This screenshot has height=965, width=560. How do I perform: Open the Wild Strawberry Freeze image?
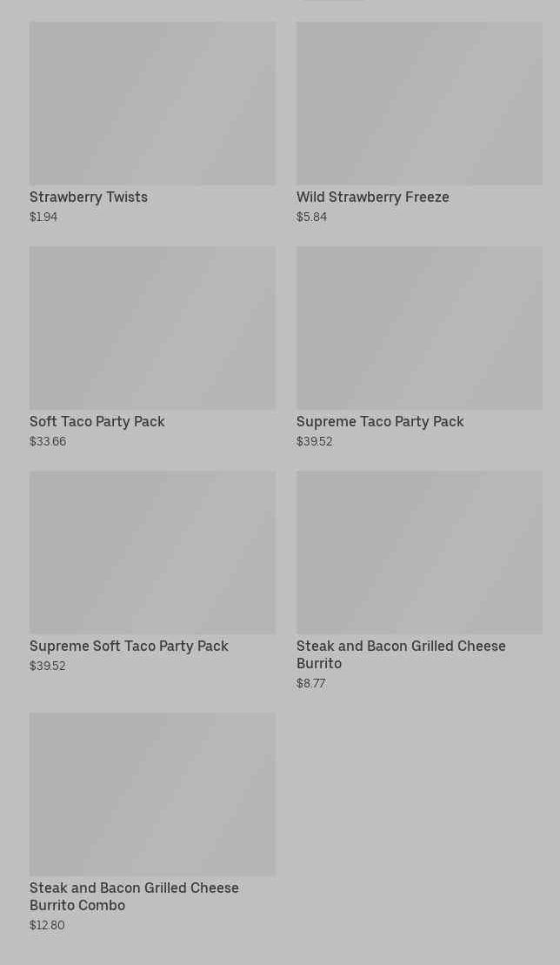[419, 104]
